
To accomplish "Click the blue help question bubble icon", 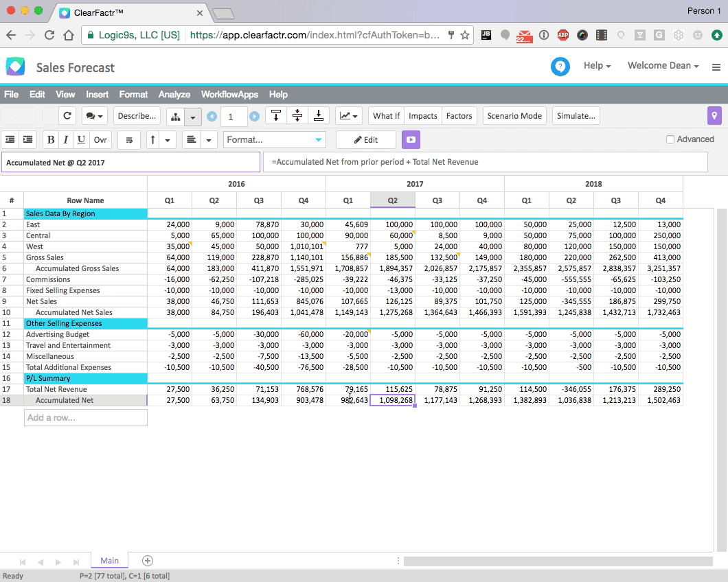I will click(x=560, y=67).
